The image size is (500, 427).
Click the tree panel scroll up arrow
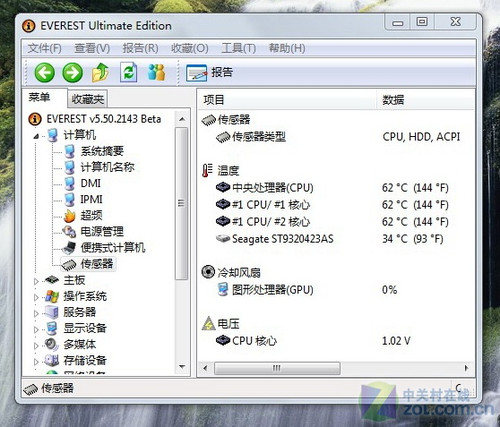[x=182, y=119]
